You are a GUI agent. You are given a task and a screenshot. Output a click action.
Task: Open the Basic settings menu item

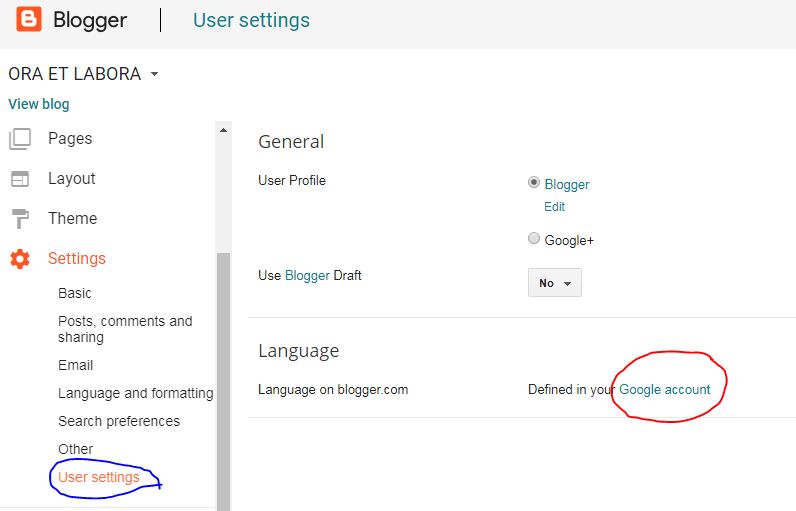pyautogui.click(x=75, y=293)
